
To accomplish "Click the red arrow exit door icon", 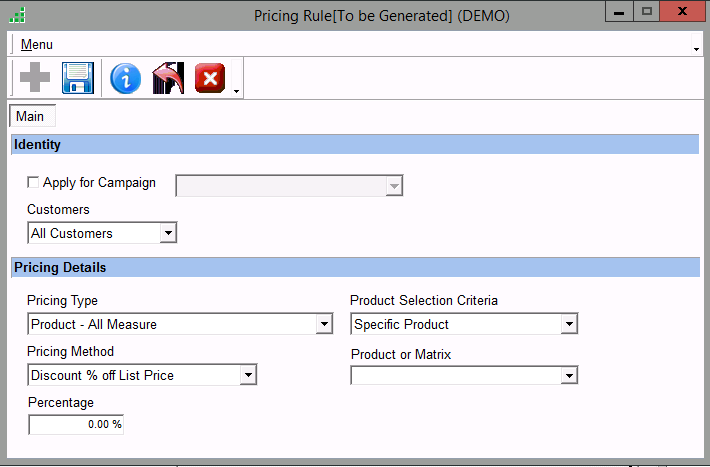I will [168, 78].
